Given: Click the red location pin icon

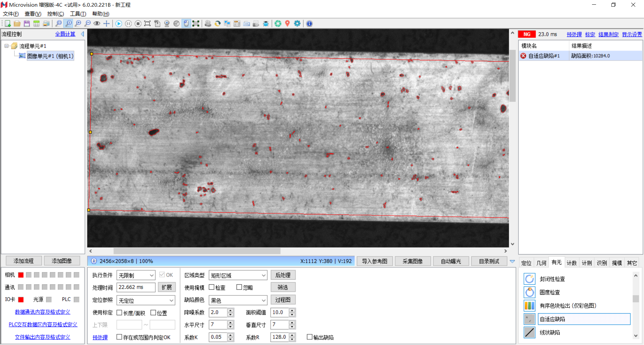Looking at the screenshot, I should click(x=287, y=23).
